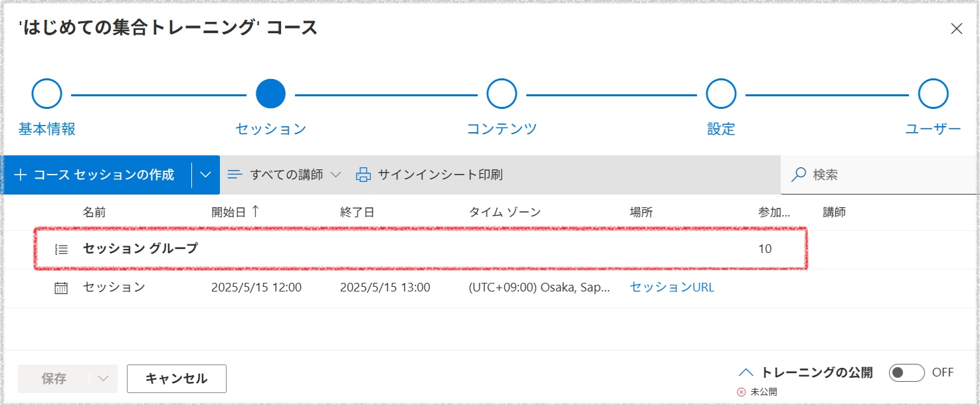
Task: Click the disabled 保存 button
Action: (x=54, y=378)
